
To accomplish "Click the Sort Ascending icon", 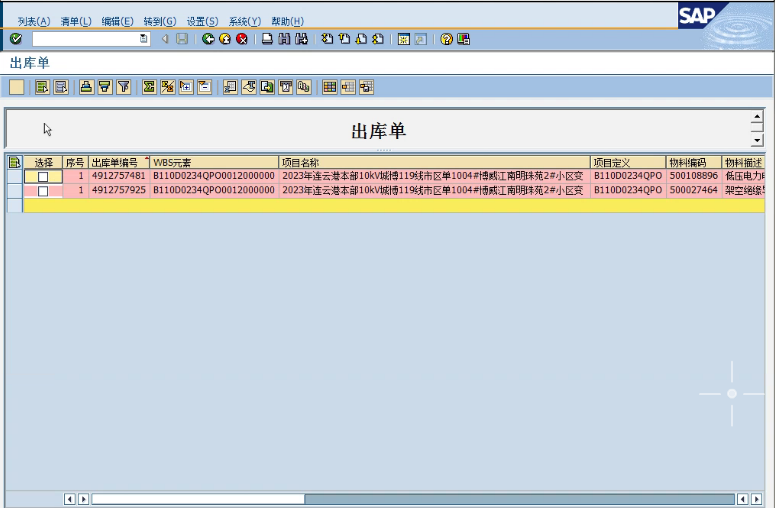I will [x=87, y=87].
